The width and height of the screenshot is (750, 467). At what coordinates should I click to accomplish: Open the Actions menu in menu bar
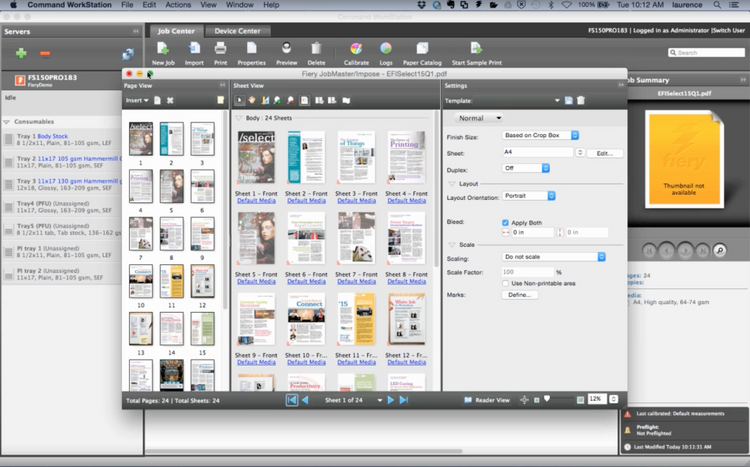(x=178, y=6)
